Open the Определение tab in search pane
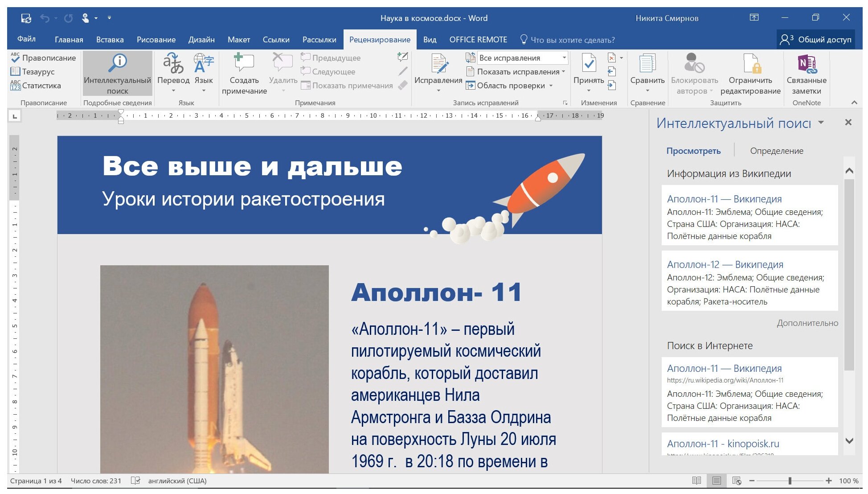868x494 pixels. [x=776, y=151]
